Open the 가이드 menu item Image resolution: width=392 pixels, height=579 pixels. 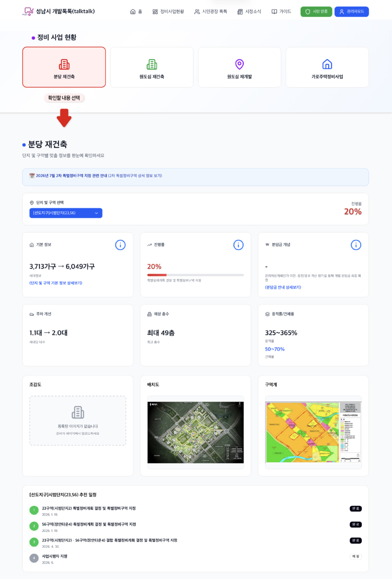(281, 12)
